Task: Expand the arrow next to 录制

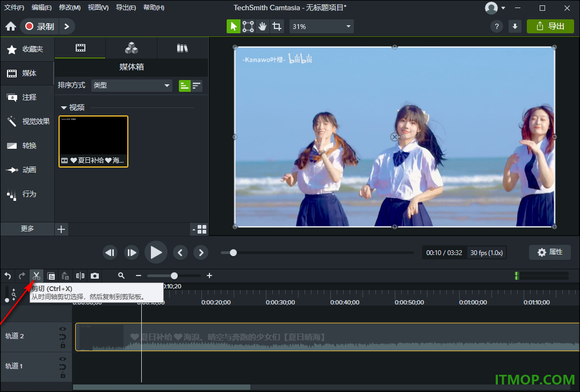Action: pos(67,26)
